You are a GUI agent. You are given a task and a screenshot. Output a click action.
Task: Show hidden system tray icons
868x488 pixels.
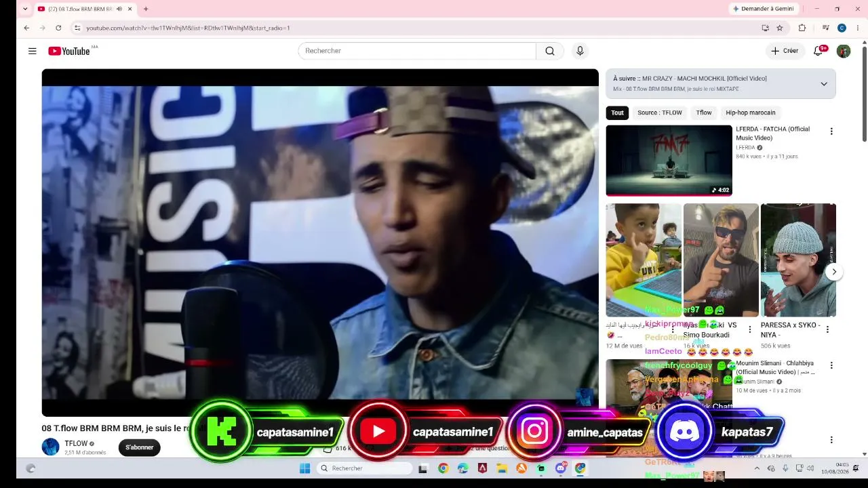click(757, 468)
